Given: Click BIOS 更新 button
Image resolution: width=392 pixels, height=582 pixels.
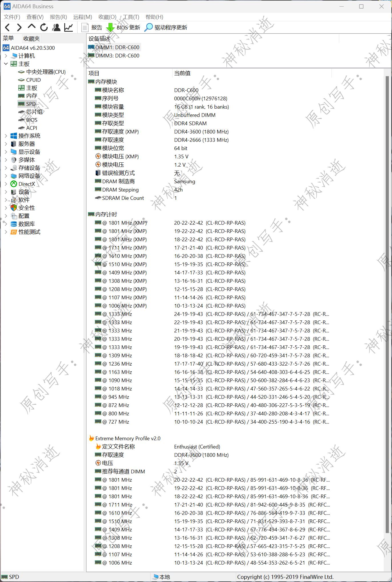Looking at the screenshot, I should tap(123, 27).
